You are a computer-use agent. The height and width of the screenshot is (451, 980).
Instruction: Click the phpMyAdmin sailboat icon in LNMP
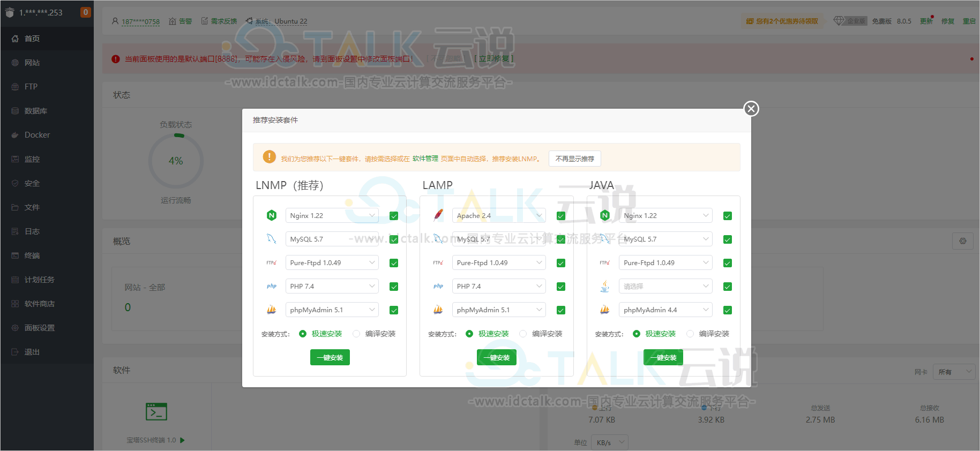tap(272, 310)
